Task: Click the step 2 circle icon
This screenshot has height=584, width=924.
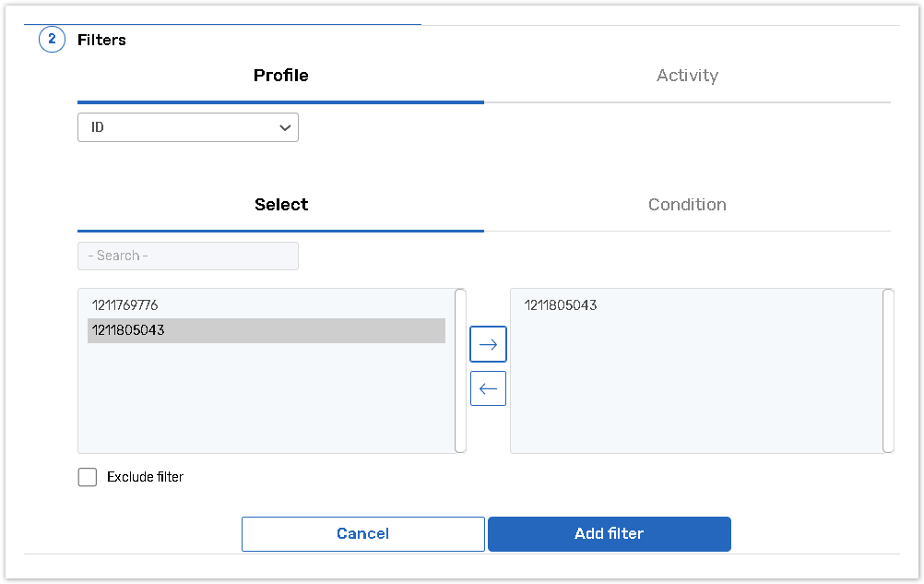Action: pos(52,40)
